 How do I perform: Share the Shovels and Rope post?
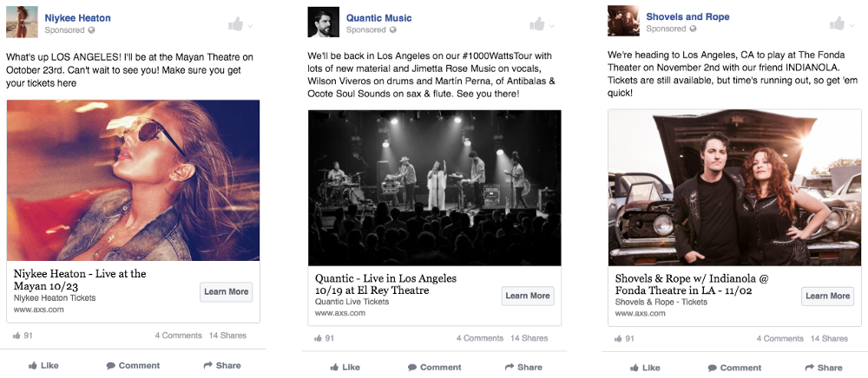coord(824,368)
